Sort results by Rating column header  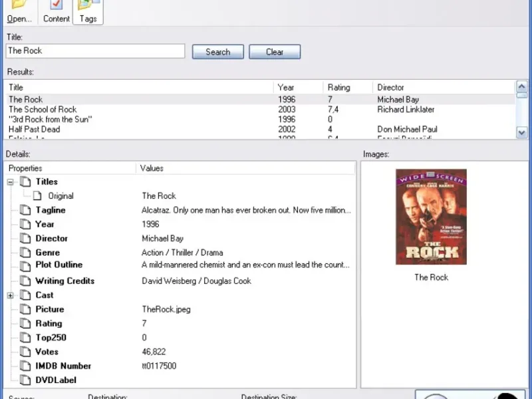[348, 87]
